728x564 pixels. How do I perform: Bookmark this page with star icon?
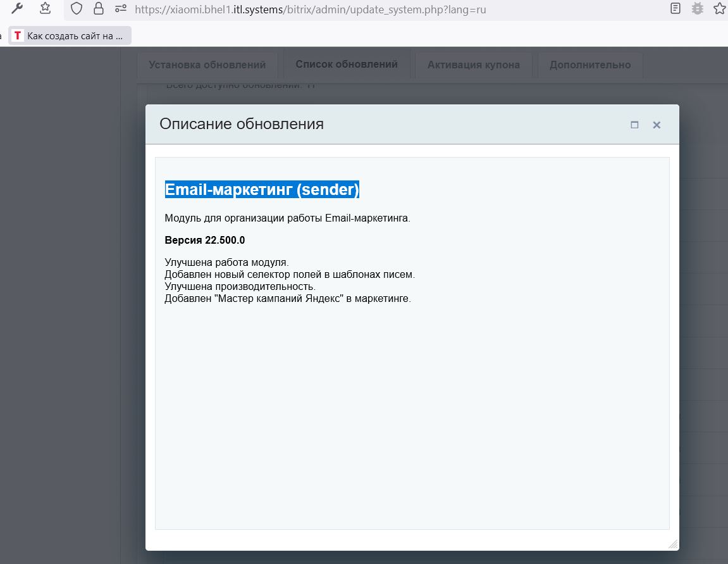720,8
